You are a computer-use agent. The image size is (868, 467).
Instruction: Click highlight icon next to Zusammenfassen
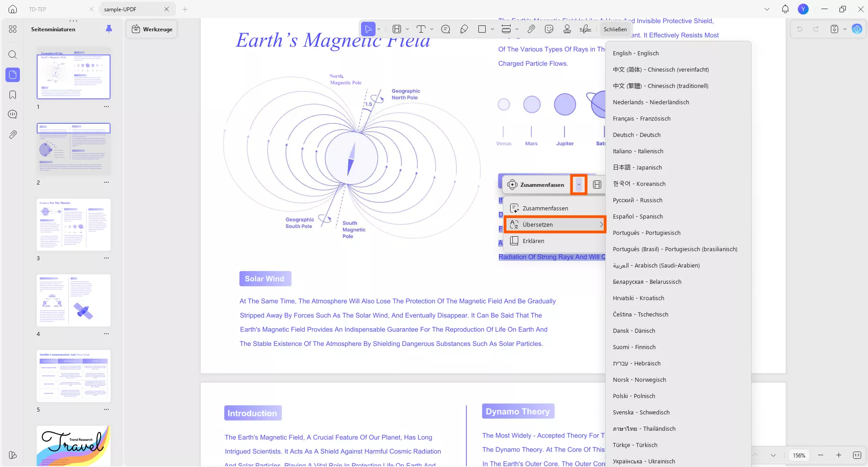pyautogui.click(x=597, y=185)
